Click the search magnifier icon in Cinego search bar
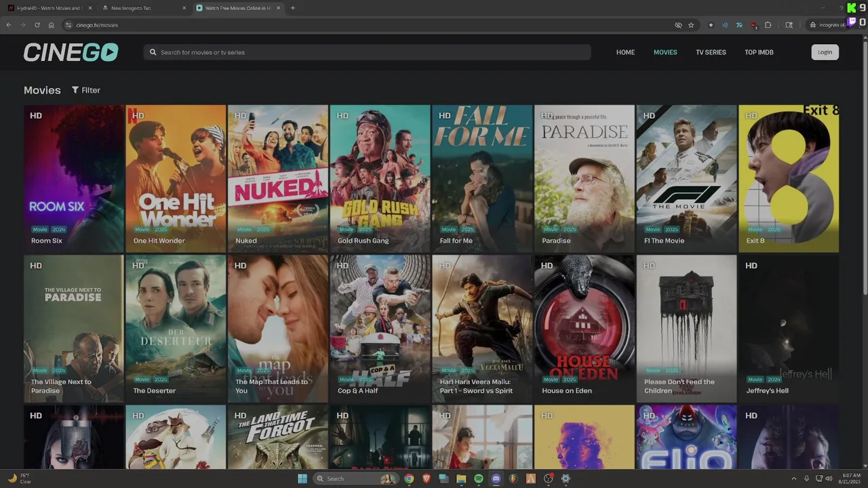The width and height of the screenshot is (868, 488). point(153,52)
